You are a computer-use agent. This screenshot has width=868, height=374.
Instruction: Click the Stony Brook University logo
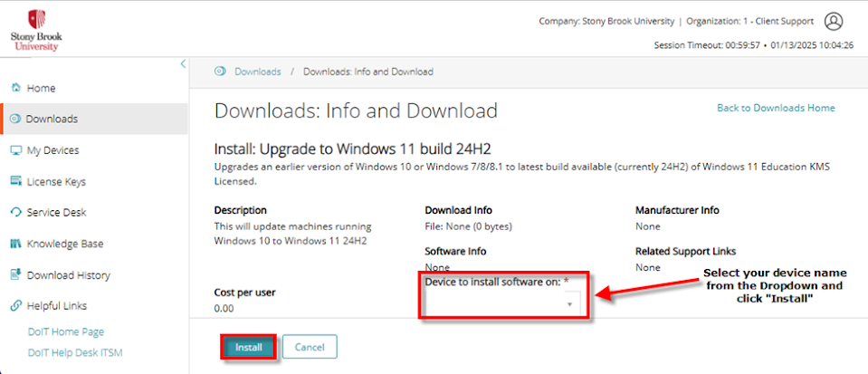36,31
